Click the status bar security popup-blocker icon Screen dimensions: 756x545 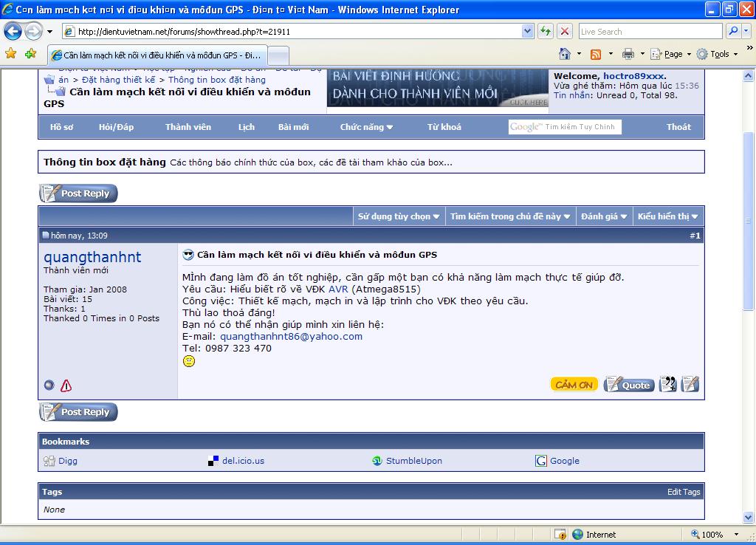[560, 535]
